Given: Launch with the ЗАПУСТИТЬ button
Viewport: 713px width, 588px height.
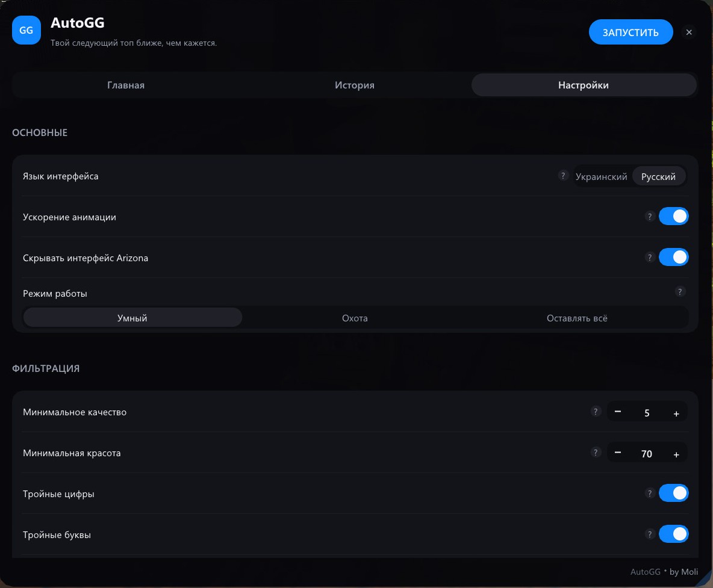Looking at the screenshot, I should [630, 32].
